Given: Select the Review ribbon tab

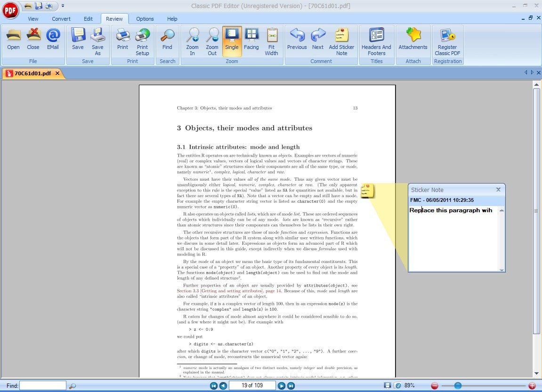Looking at the screenshot, I should [x=114, y=19].
